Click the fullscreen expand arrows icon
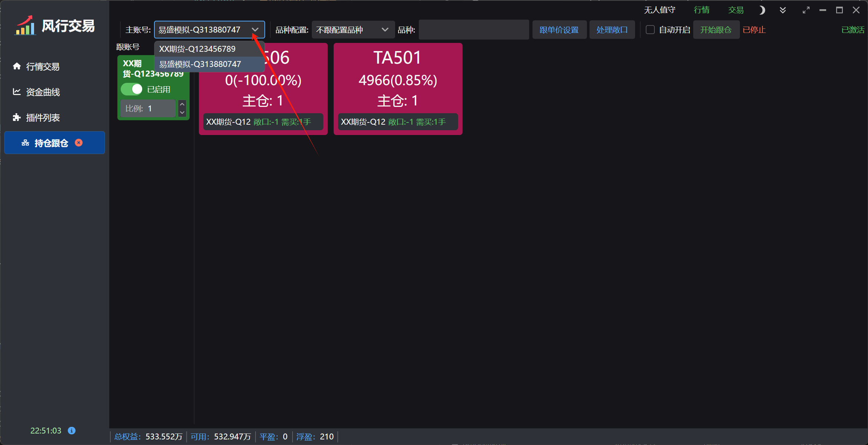This screenshot has height=445, width=868. pyautogui.click(x=806, y=10)
